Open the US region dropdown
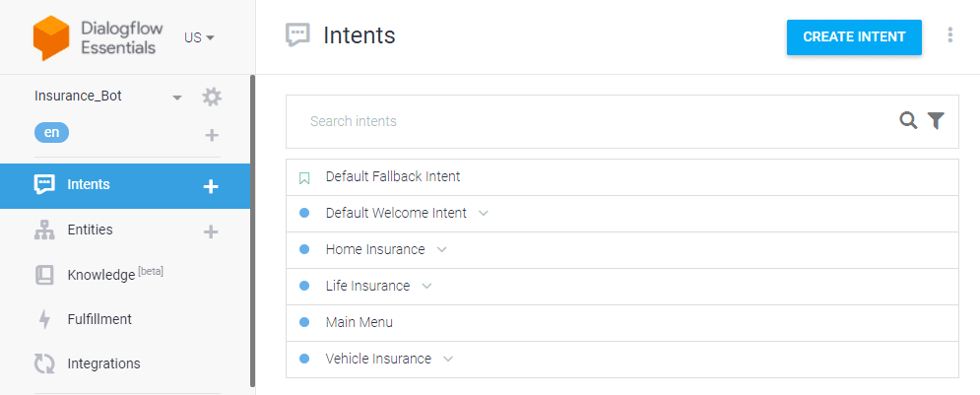Image resolution: width=980 pixels, height=395 pixels. (x=199, y=37)
